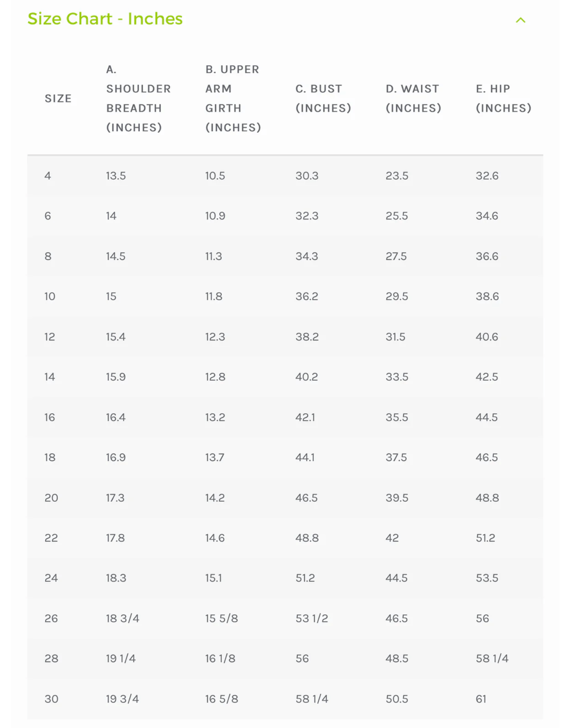572x728 pixels.
Task: Click the C. Bust (Inches) column header
Action: pyautogui.click(x=323, y=99)
